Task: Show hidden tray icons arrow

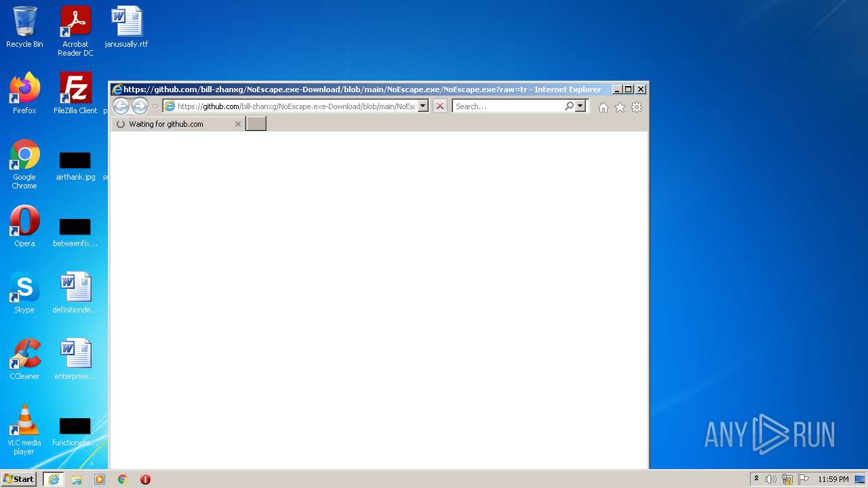Action: click(756, 479)
